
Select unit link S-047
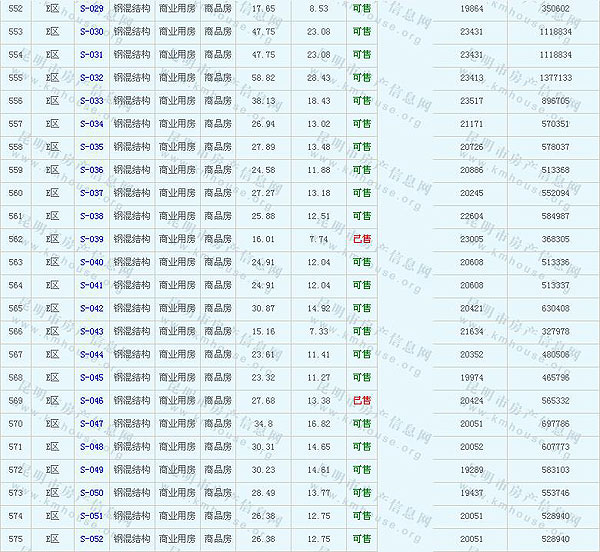point(91,424)
